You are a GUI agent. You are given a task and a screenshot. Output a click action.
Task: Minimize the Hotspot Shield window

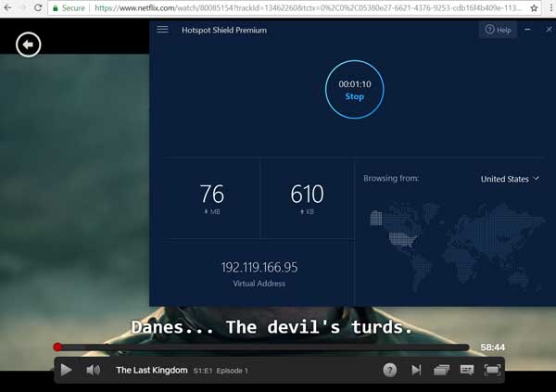click(x=527, y=30)
